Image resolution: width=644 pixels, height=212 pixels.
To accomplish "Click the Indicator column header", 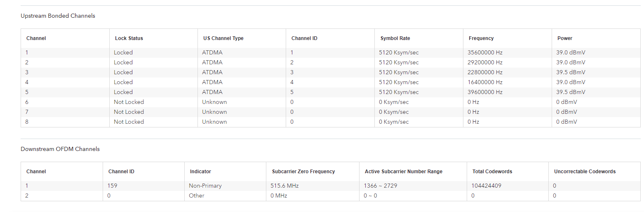I will click(200, 172).
